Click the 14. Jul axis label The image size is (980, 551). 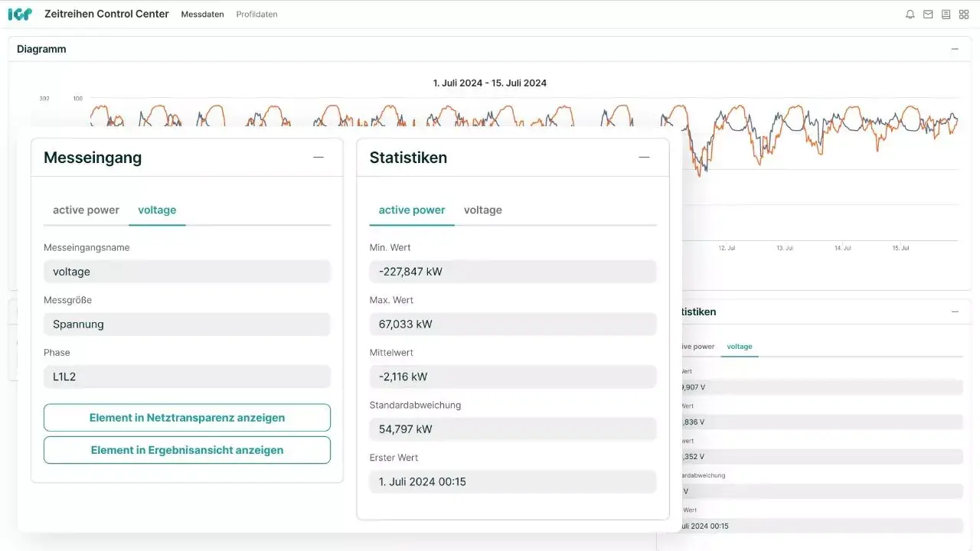tap(843, 249)
